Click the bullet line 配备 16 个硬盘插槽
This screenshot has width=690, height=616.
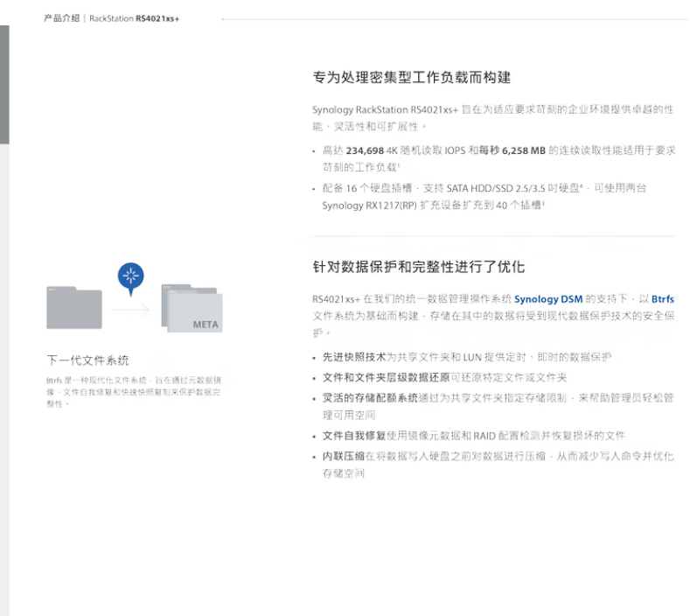(x=484, y=197)
